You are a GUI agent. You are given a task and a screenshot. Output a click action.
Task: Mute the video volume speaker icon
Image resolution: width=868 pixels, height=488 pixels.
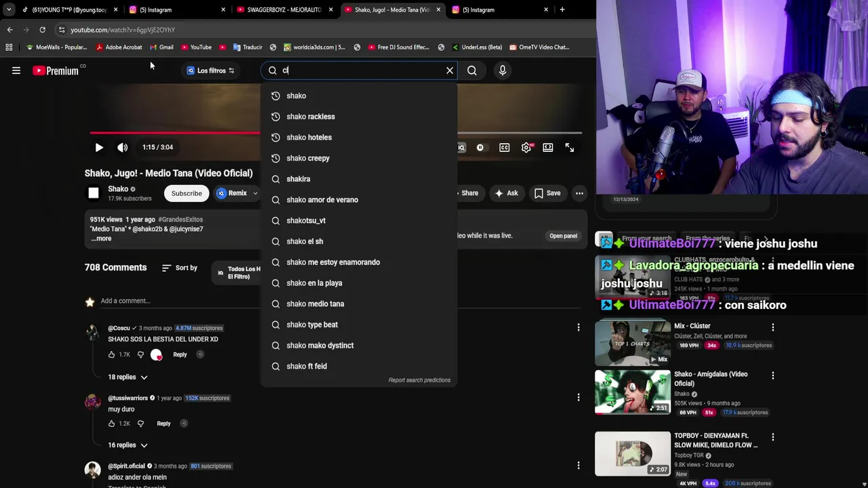[122, 147]
